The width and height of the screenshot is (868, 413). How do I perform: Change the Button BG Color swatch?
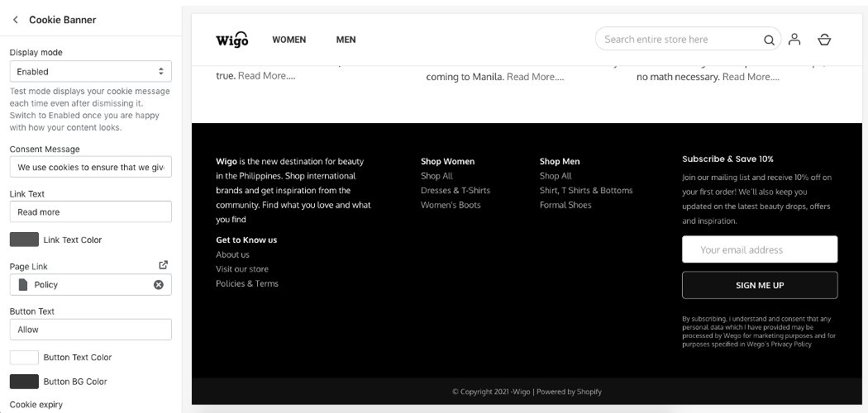tap(24, 382)
